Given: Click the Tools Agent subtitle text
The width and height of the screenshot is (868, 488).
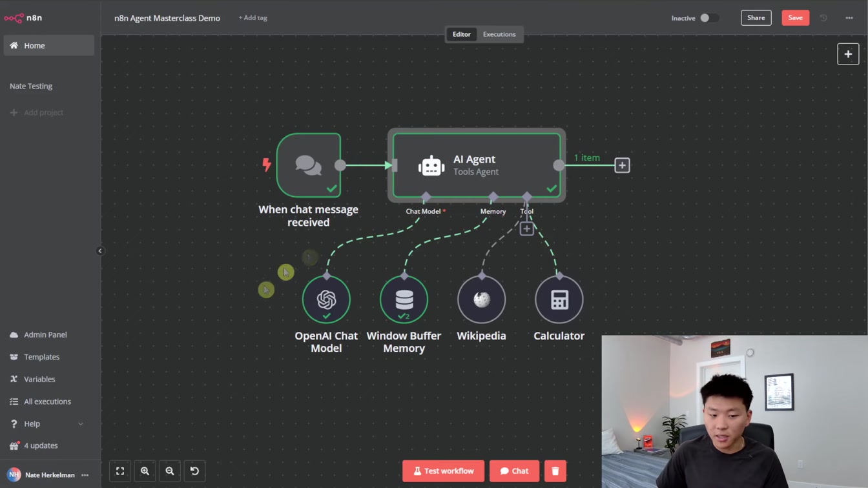Looking at the screenshot, I should click(x=476, y=172).
